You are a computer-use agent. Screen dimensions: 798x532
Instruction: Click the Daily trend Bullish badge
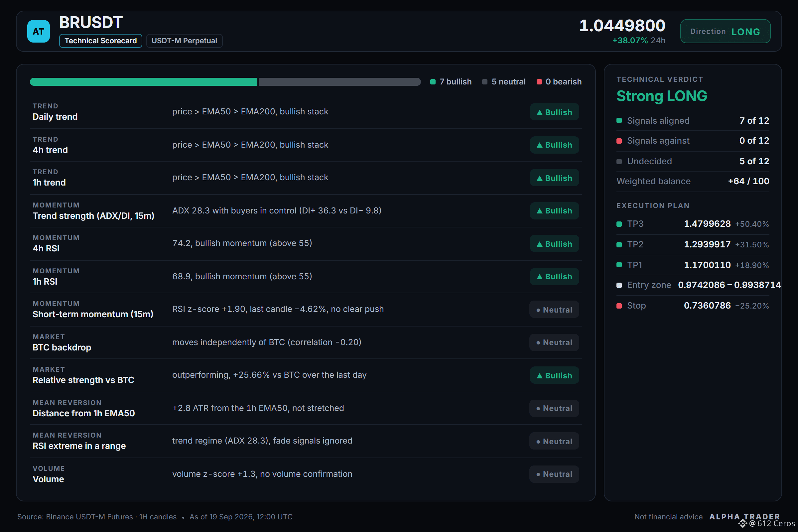pyautogui.click(x=554, y=112)
